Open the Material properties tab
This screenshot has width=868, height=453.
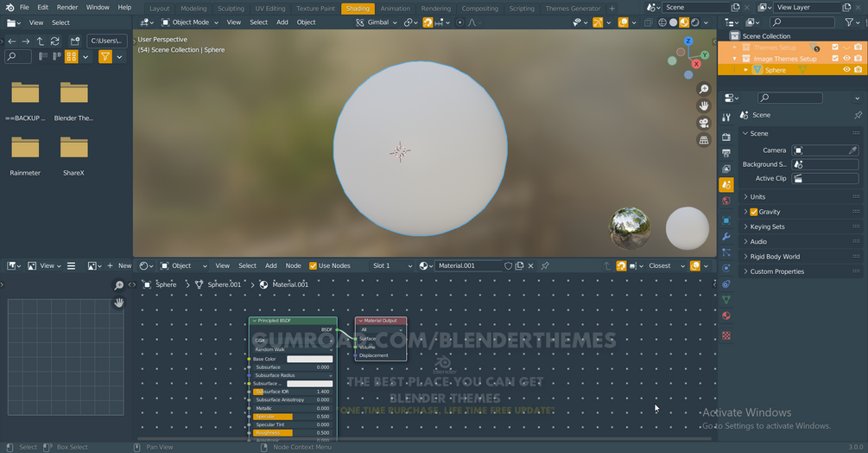pyautogui.click(x=726, y=316)
